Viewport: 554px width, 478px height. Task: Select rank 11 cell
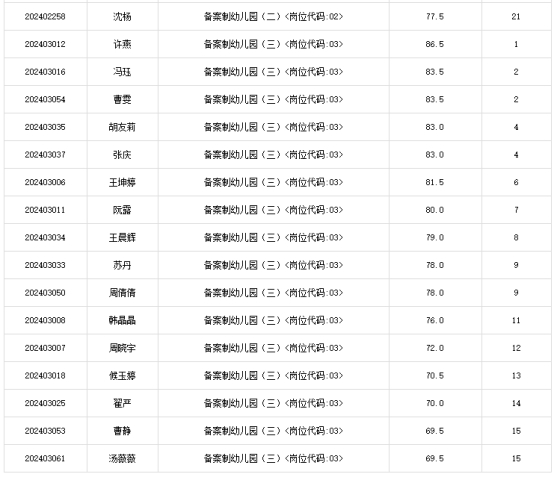[516, 320]
